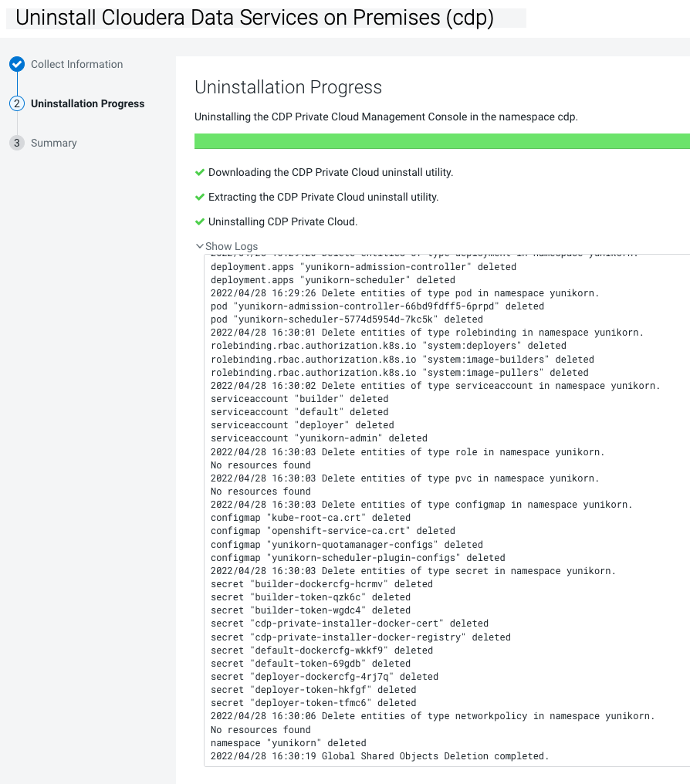Go to the Collect Information step
The width and height of the screenshot is (690, 784).
[x=76, y=65]
